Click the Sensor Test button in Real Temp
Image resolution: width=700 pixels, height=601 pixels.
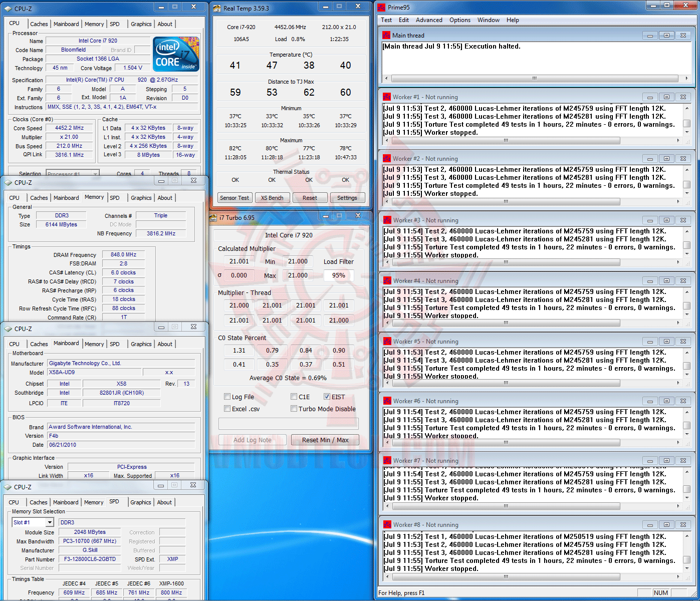point(235,198)
